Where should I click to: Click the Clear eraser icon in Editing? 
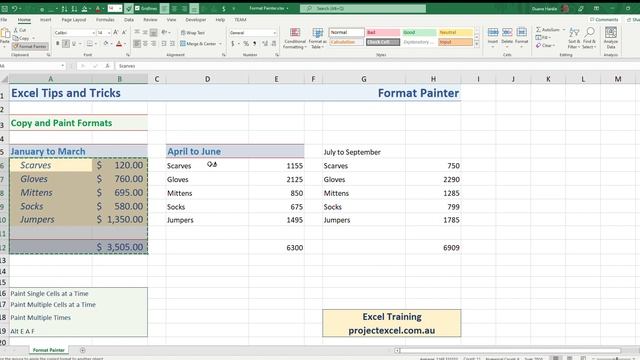click(538, 45)
